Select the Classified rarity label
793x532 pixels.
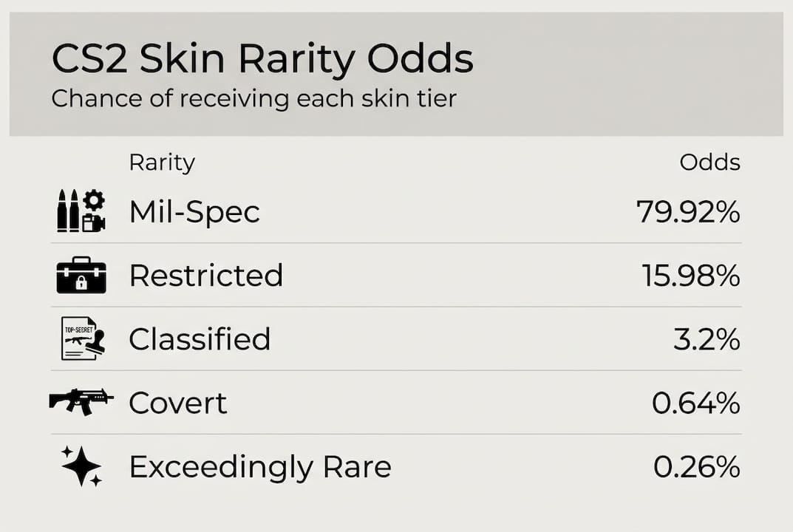tap(200, 339)
